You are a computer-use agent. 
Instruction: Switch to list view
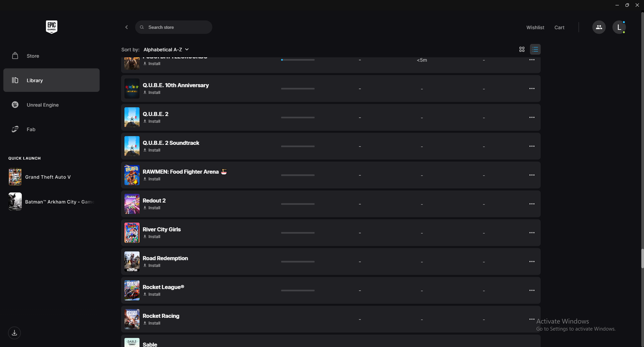click(x=535, y=49)
